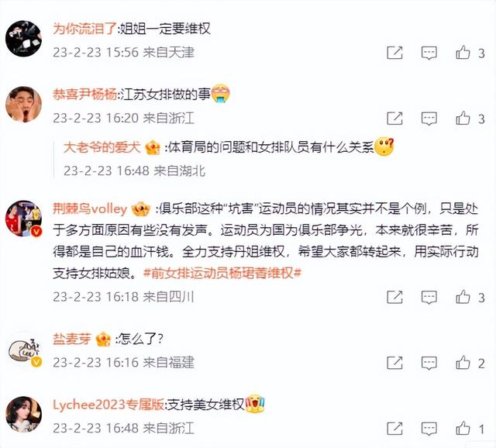This screenshot has height=448, width=496.
Task: Like the 支持美女维权 comment
Action: click(x=463, y=429)
